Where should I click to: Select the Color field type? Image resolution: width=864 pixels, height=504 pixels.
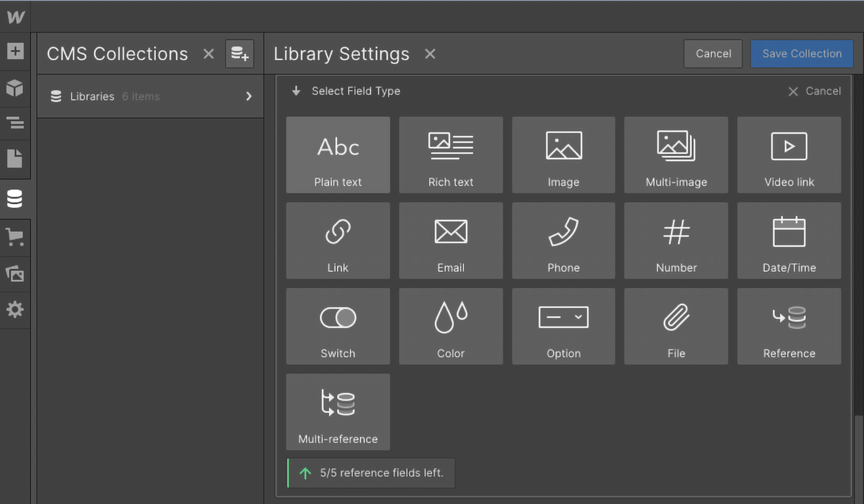pyautogui.click(x=450, y=325)
